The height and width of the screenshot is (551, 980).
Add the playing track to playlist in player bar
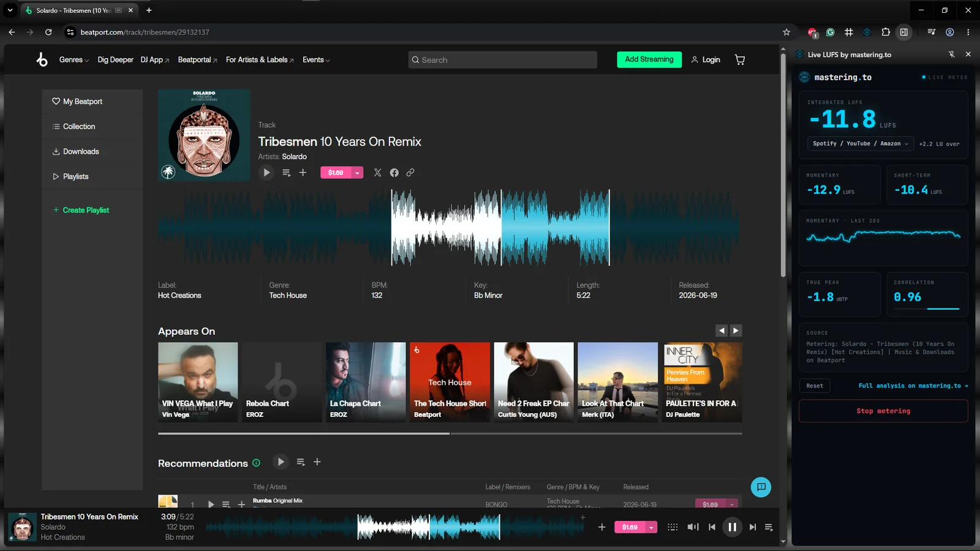pyautogui.click(x=601, y=527)
